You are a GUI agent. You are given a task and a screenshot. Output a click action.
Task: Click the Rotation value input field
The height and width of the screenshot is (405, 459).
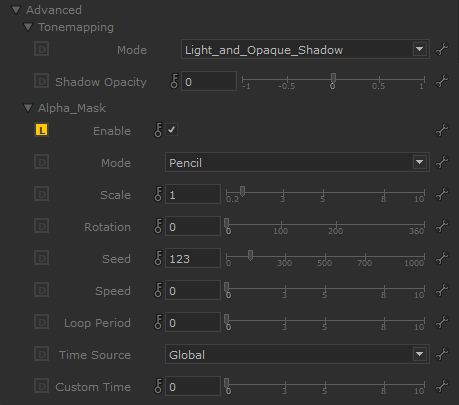click(x=193, y=226)
